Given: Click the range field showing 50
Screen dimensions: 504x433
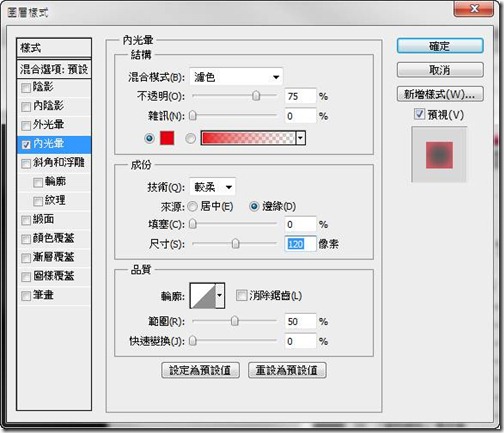Looking at the screenshot, I should 300,321.
